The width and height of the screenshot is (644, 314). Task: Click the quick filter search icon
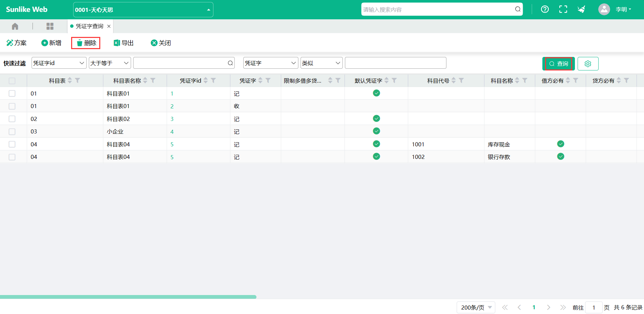(x=230, y=63)
